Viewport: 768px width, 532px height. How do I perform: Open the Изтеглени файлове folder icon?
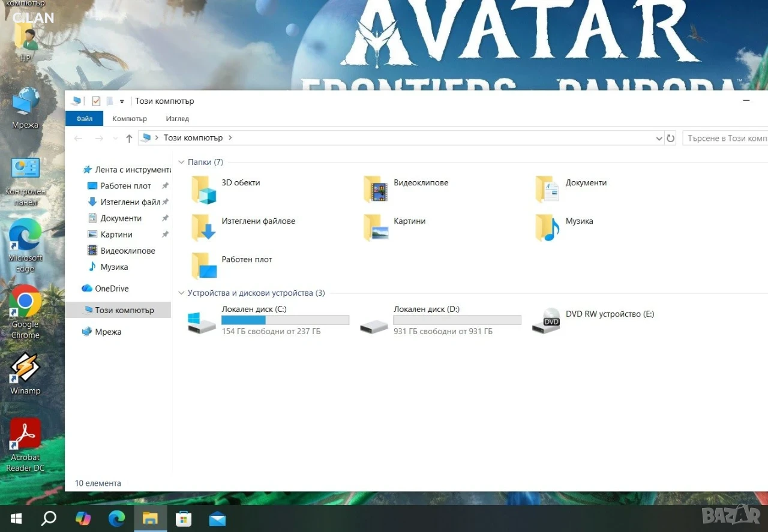pos(203,227)
